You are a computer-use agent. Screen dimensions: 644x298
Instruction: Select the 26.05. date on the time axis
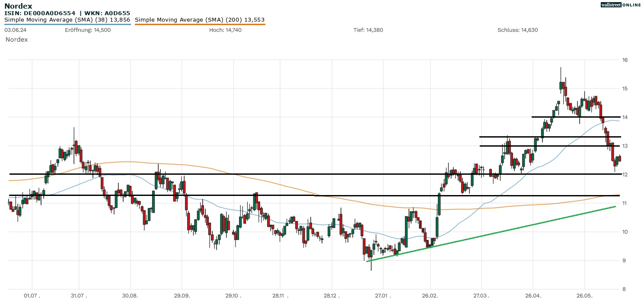(x=584, y=295)
